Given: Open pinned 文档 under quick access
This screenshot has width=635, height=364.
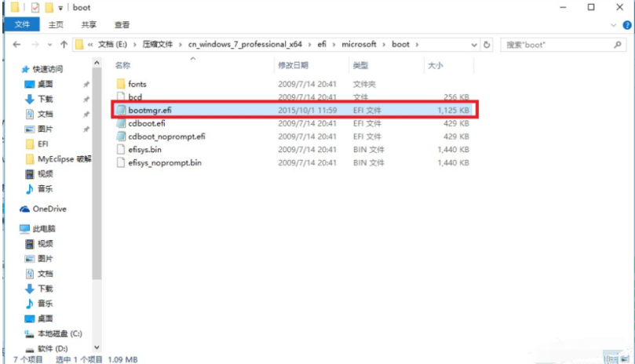Looking at the screenshot, I should [45, 115].
